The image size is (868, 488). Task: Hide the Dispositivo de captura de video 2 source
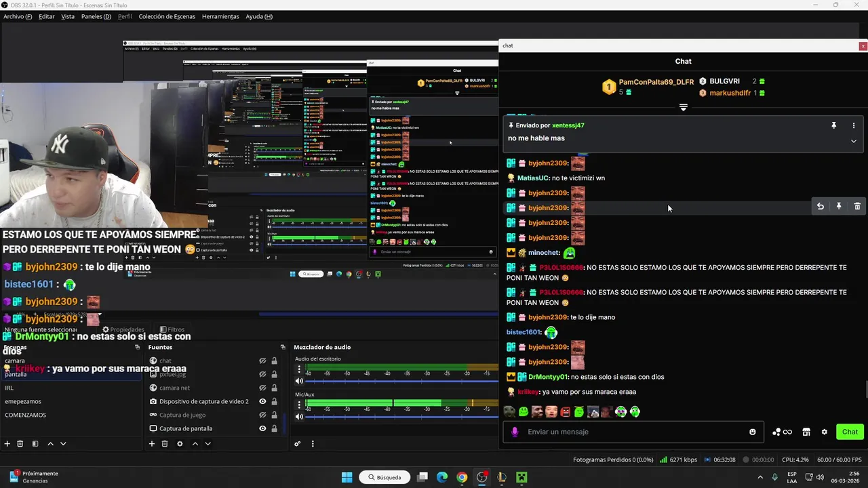262,401
